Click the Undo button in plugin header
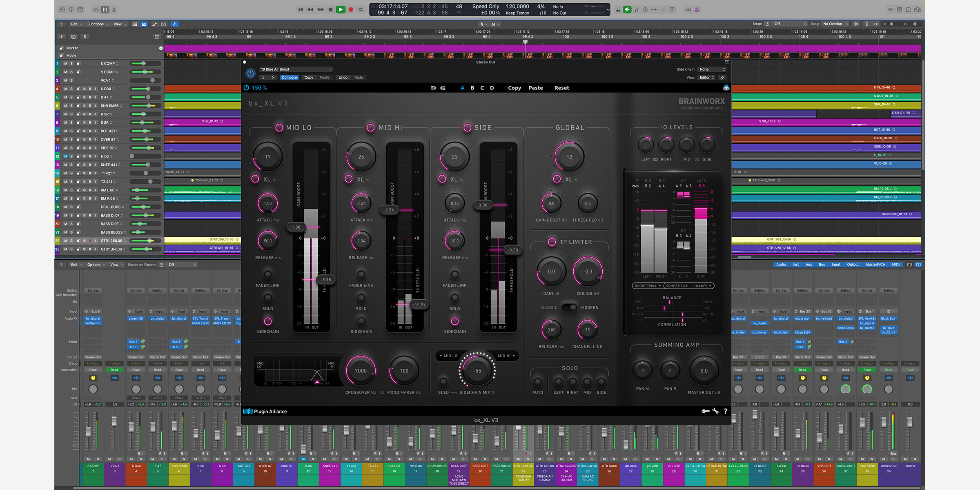The height and width of the screenshot is (490, 980). (x=344, y=77)
